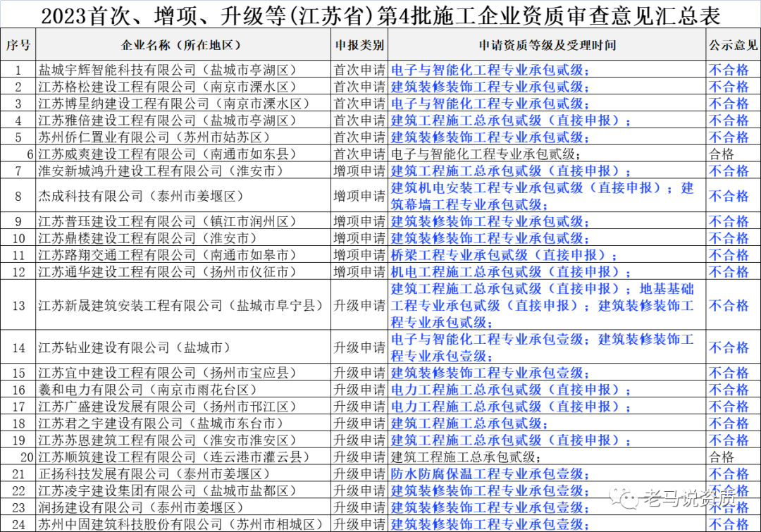761x532 pixels.
Task: Click 首次申请 in 盐城宇辉 row
Action: coord(359,70)
